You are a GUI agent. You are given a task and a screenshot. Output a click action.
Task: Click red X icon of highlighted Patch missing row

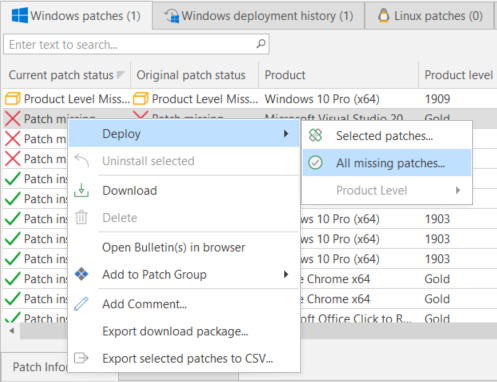(x=13, y=119)
